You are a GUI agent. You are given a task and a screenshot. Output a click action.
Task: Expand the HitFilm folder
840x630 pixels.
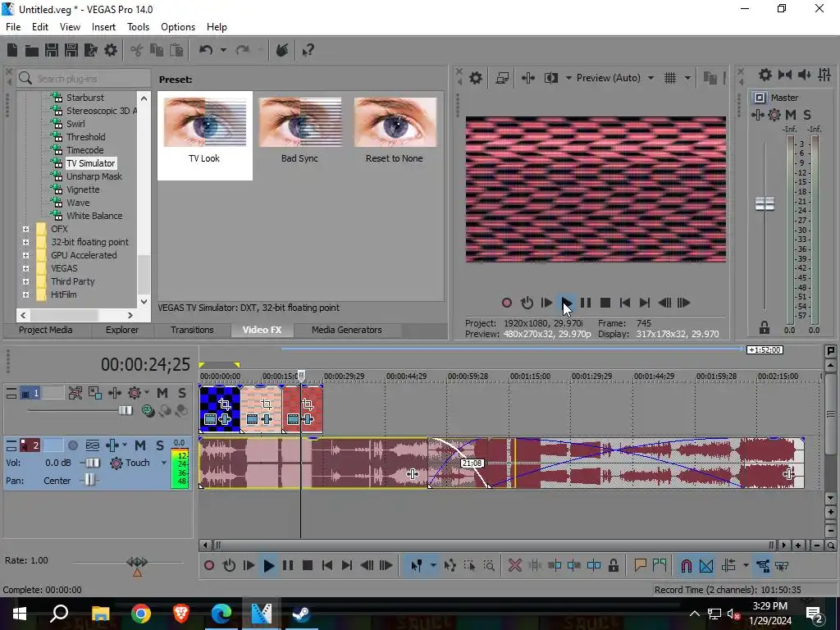25,294
